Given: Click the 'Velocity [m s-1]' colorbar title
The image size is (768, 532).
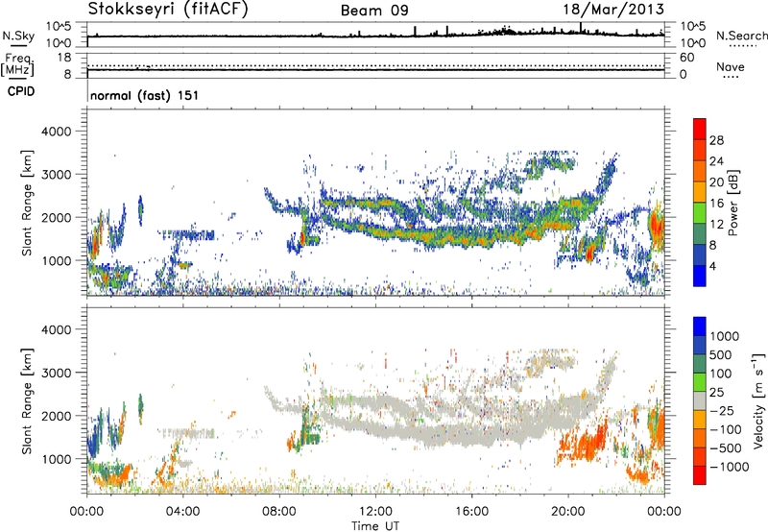Looking at the screenshot, I should pyautogui.click(x=759, y=400).
